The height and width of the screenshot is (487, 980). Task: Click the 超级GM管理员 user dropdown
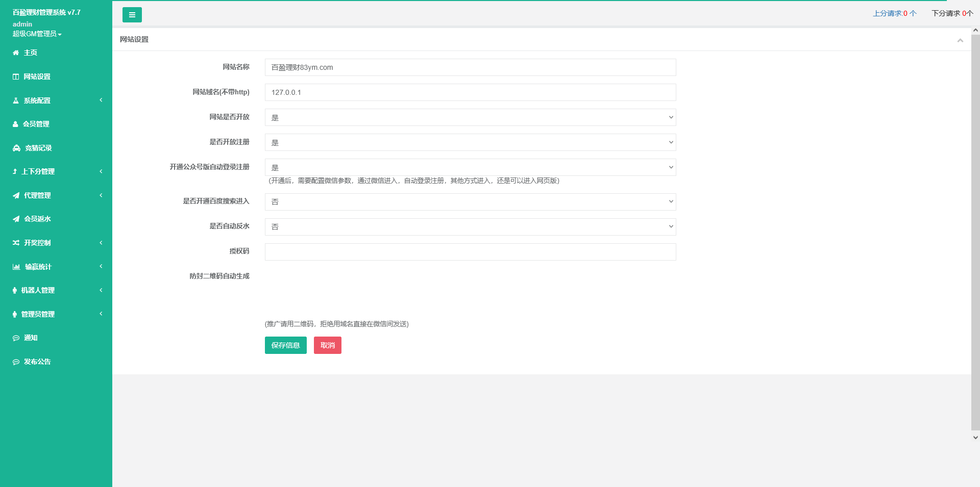coord(37,34)
